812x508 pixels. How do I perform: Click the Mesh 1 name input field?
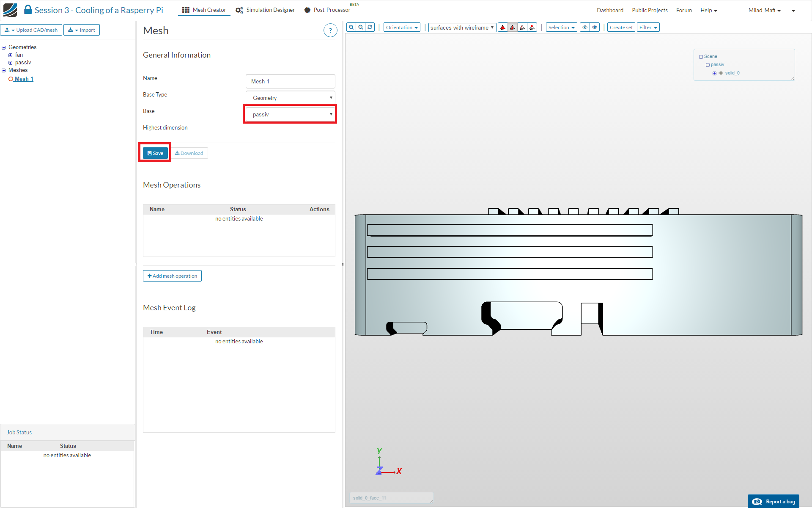coord(290,81)
